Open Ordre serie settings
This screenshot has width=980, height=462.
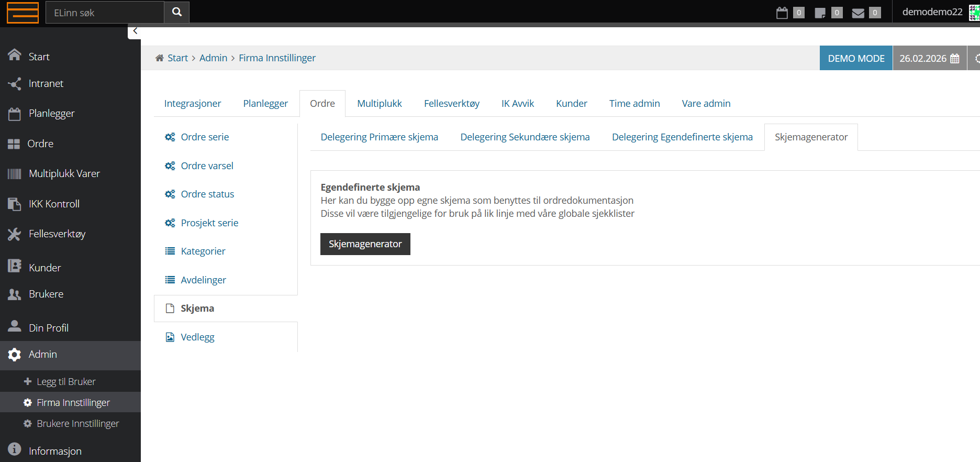click(x=205, y=137)
